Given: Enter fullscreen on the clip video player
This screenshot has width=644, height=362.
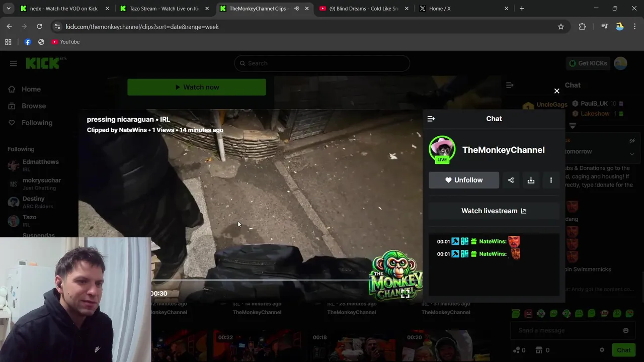Looking at the screenshot, I should pos(405,294).
